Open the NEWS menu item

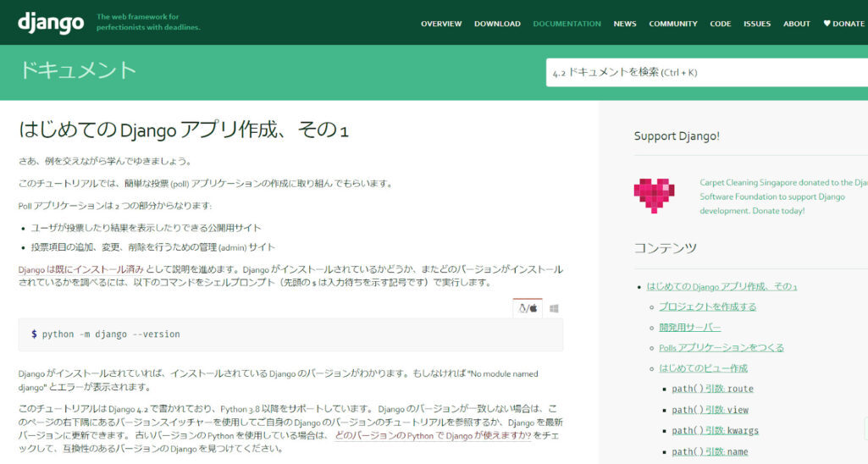(624, 24)
